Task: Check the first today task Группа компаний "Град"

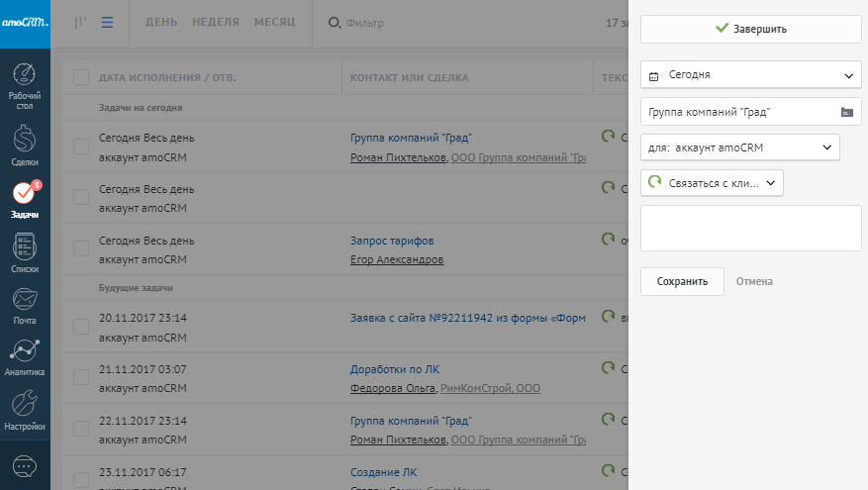Action: pyautogui.click(x=81, y=147)
